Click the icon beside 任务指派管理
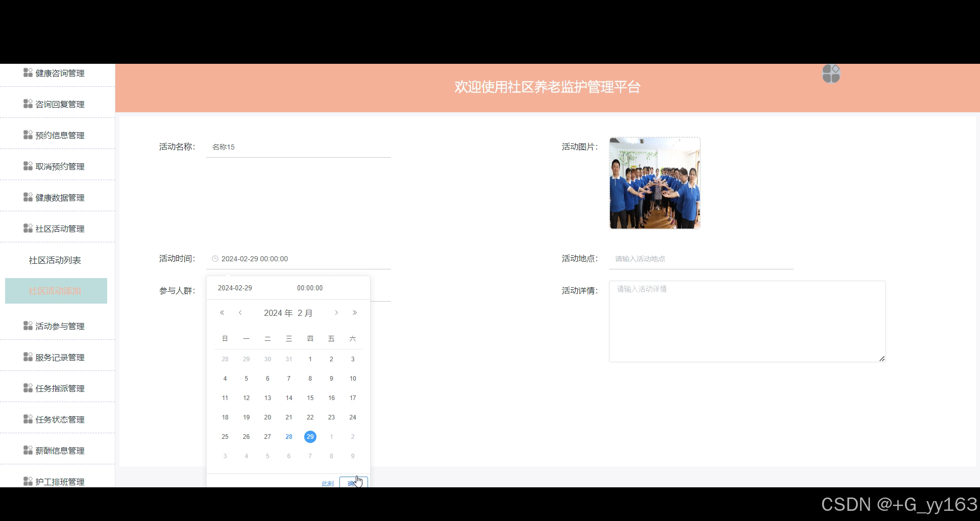The width and height of the screenshot is (980, 521). point(28,388)
